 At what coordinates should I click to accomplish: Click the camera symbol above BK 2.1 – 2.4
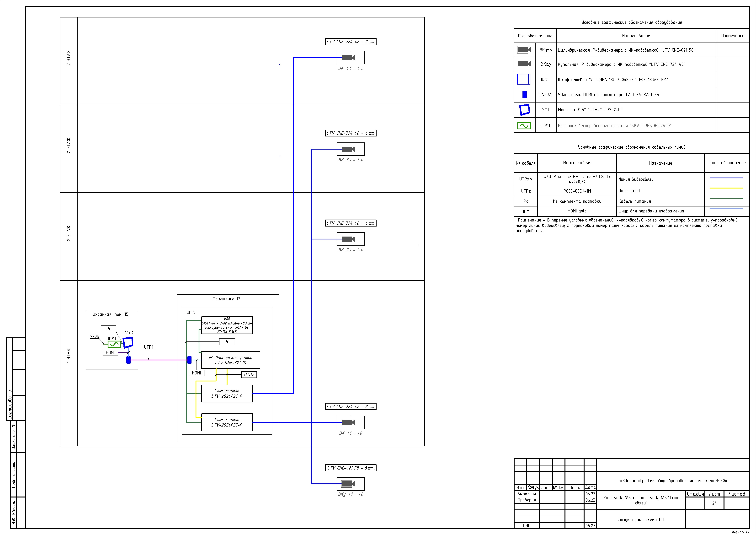point(348,239)
